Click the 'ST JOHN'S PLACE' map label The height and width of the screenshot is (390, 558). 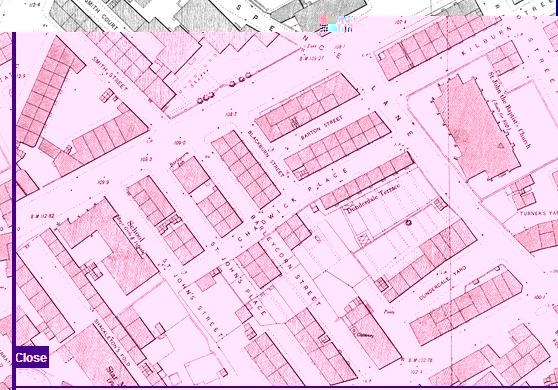pos(237,280)
